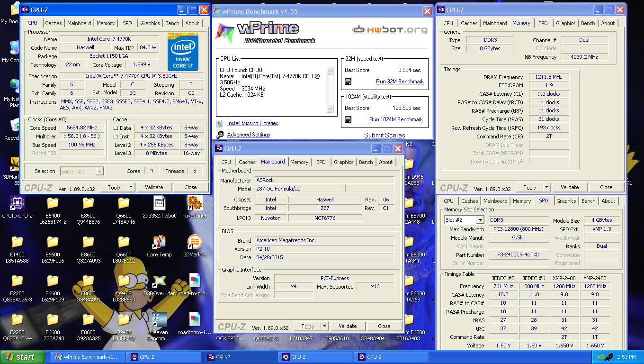Click the Install Missing Libraries icon
This screenshot has height=364, width=644.
point(220,123)
